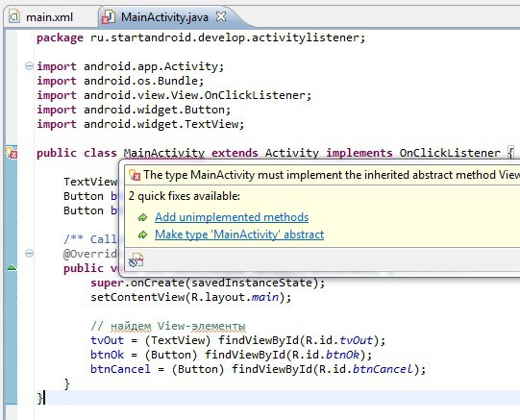The height and width of the screenshot is (420, 520).
Task: Click 'import android.app.Activity;' line
Action: click(131, 66)
